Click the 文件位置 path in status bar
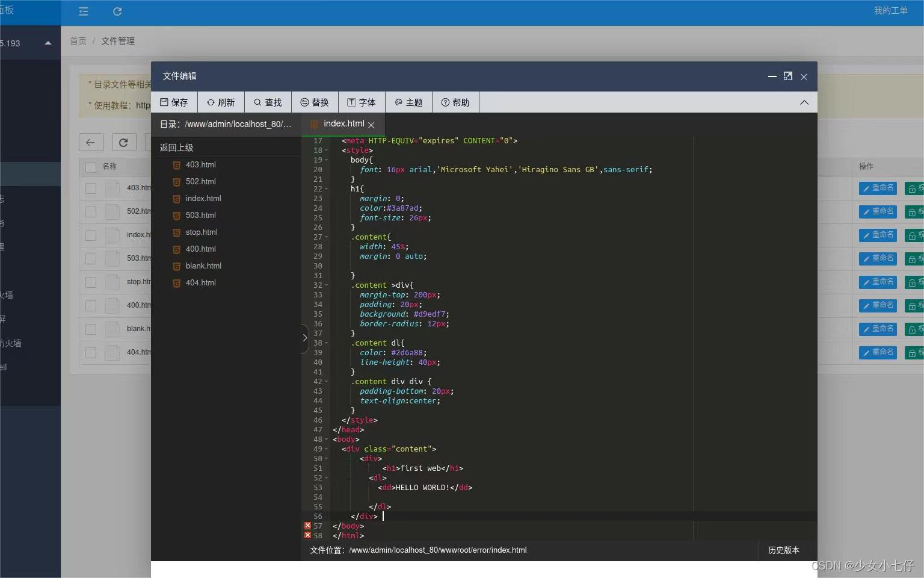This screenshot has width=924, height=578. click(x=418, y=550)
